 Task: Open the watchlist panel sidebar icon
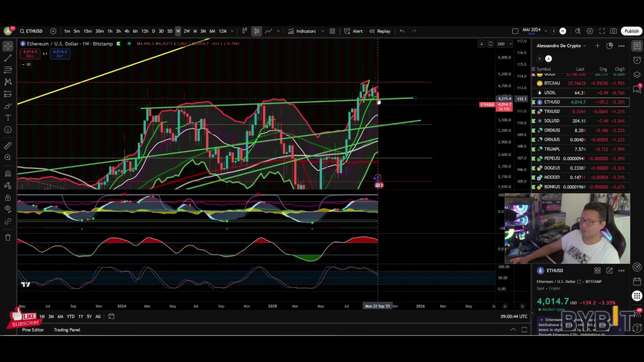[x=637, y=46]
